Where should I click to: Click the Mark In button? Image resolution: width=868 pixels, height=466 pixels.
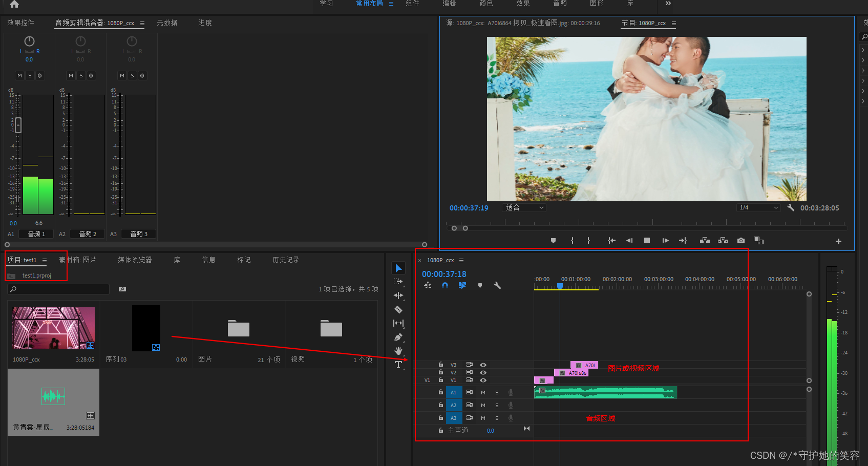pos(572,241)
